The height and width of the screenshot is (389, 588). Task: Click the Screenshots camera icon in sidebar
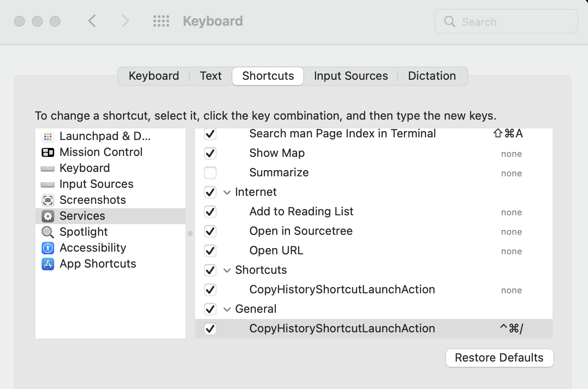click(47, 200)
